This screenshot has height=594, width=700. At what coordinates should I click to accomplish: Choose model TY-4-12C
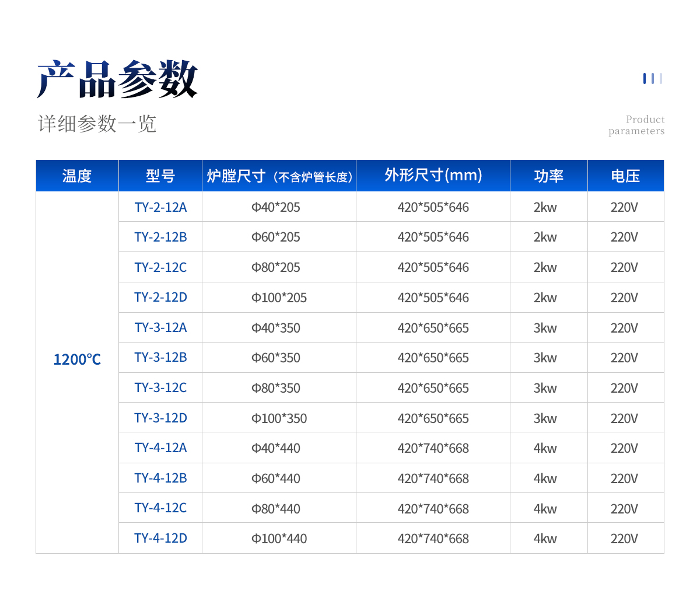tap(160, 508)
